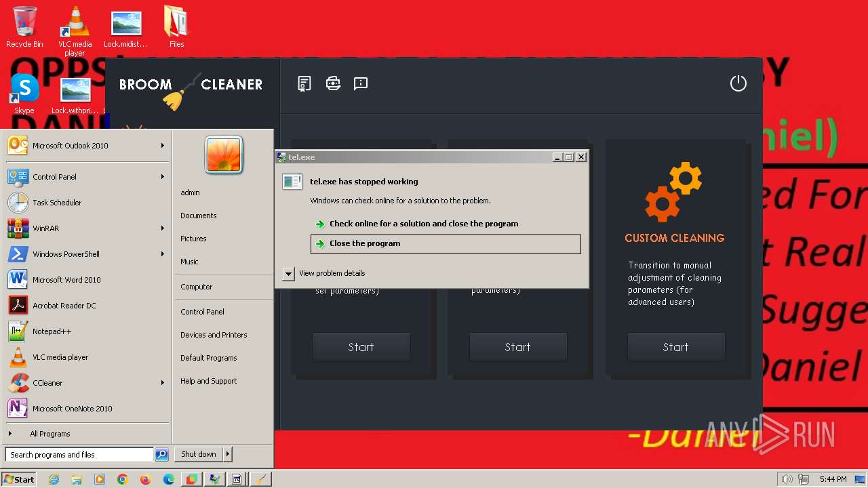Screen dimensions: 868x488
Task: Open the Files folder on desktop
Action: click(x=176, y=27)
